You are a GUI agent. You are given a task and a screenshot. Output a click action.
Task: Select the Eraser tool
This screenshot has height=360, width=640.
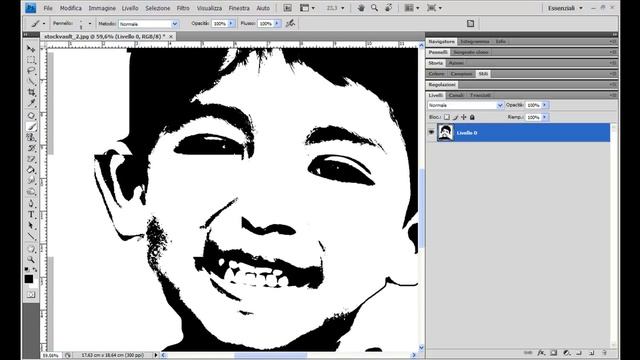tap(31, 159)
